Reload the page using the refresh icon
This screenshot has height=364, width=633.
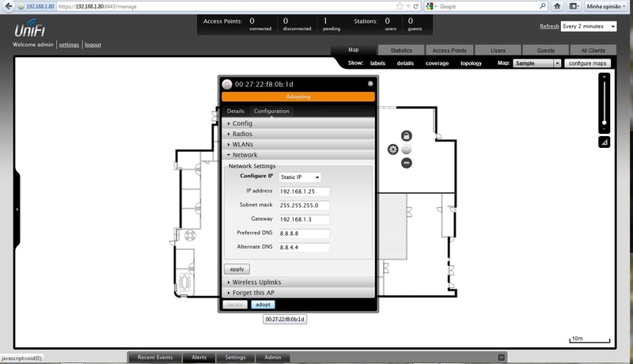pos(416,6)
